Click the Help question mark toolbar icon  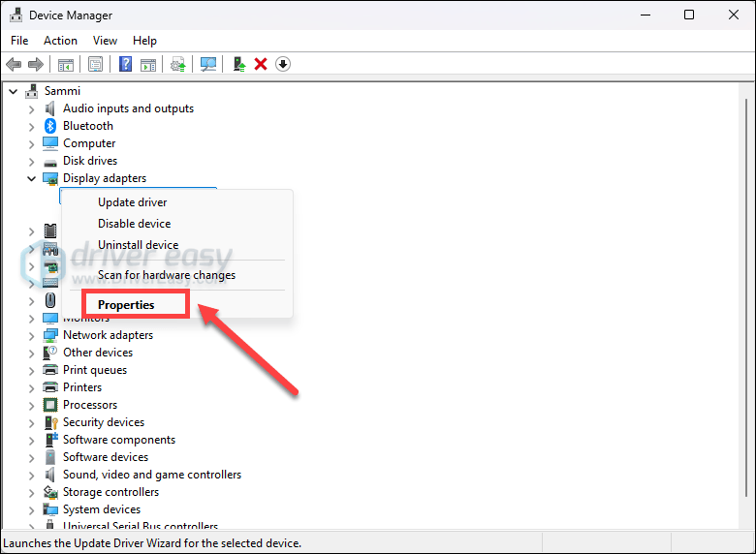coord(125,64)
